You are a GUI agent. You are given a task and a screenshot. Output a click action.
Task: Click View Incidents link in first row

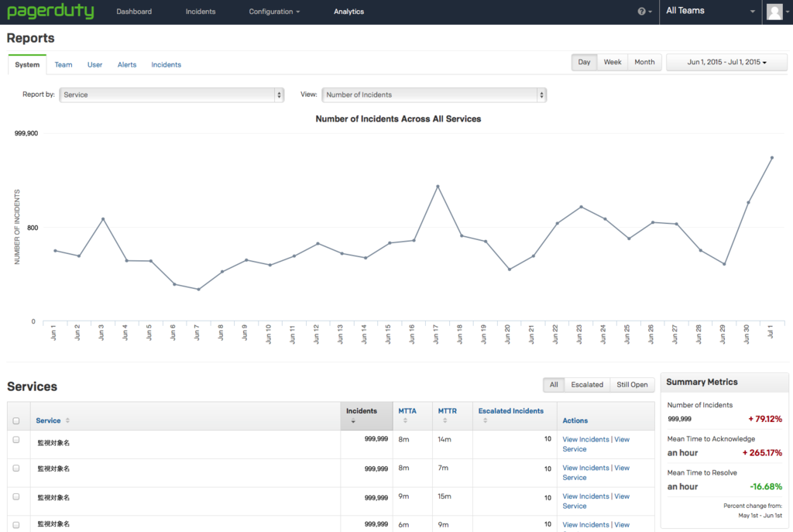click(x=585, y=439)
